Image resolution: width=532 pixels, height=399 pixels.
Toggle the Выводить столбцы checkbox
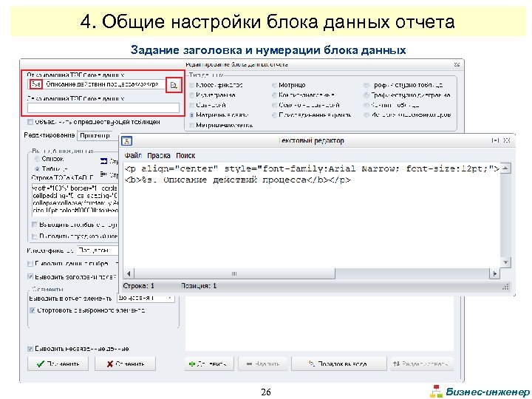(x=34, y=225)
